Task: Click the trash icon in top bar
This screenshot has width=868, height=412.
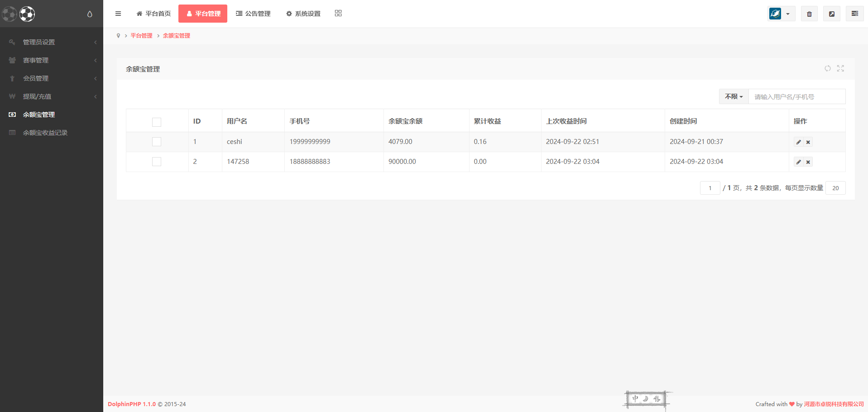Action: point(809,14)
